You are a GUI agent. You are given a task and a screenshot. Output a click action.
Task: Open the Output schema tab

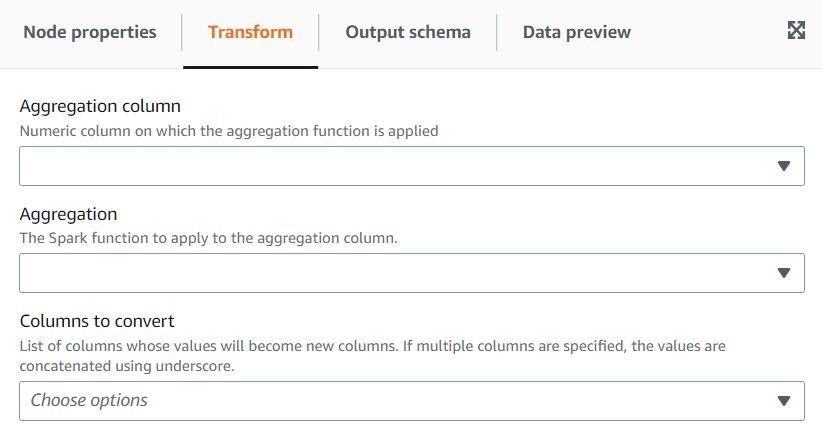point(408,32)
